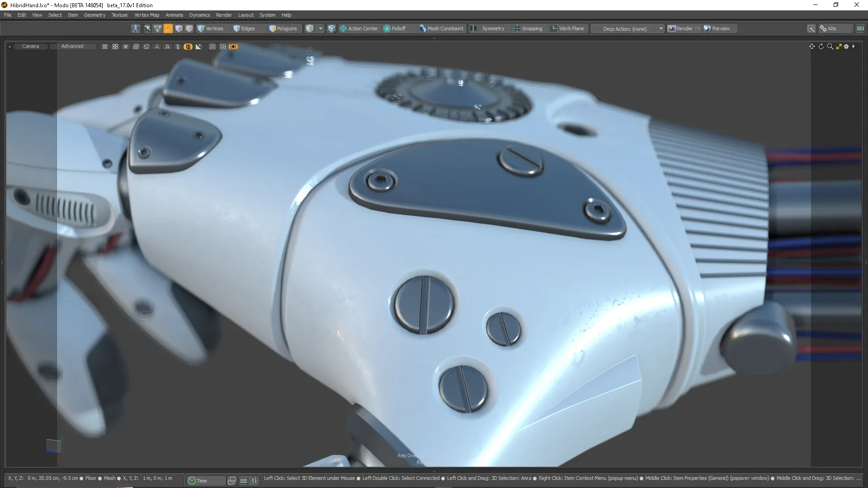Open the Layout menu
Viewport: 868px width, 488px height.
(x=245, y=15)
